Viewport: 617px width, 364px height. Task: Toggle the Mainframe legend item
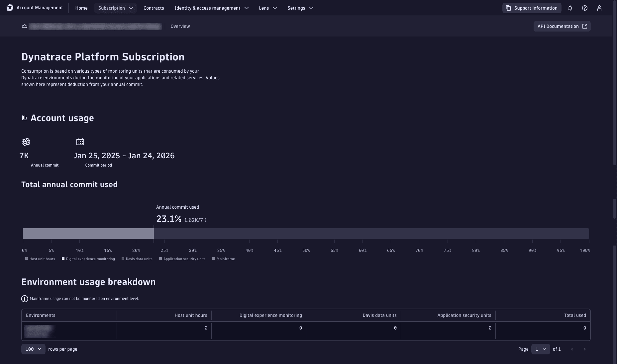[x=224, y=259]
